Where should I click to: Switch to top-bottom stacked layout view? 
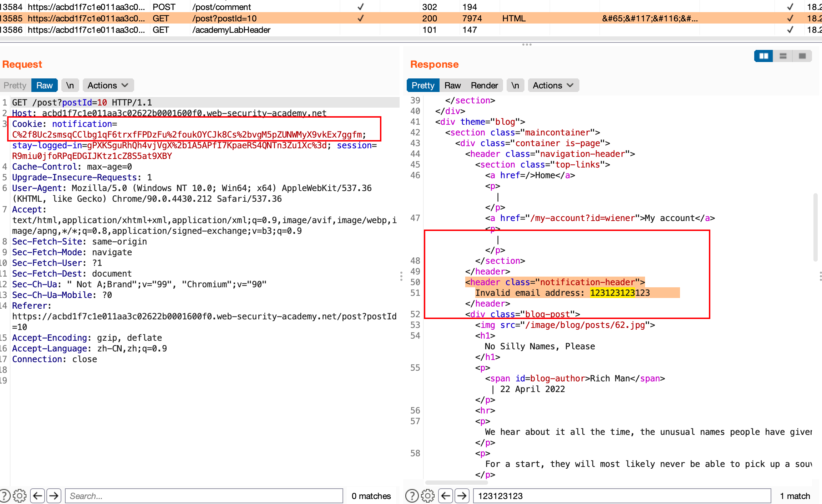(783, 56)
